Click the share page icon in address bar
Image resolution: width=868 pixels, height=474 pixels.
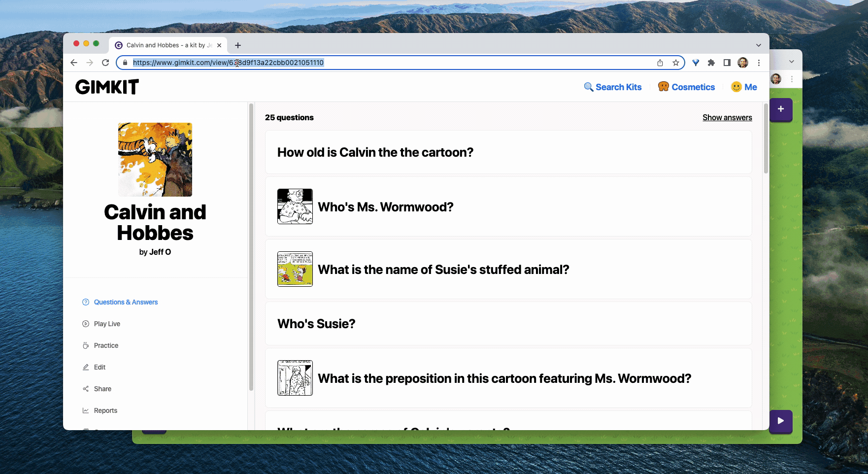coord(660,63)
